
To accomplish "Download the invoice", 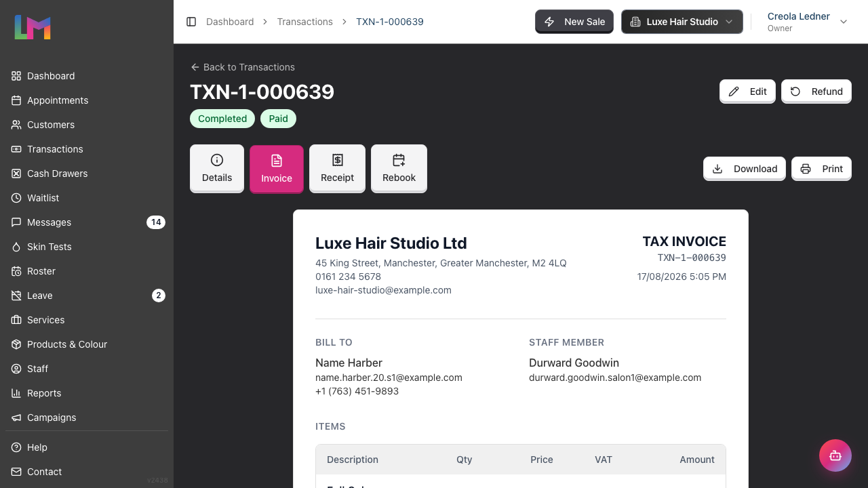I will point(745,169).
